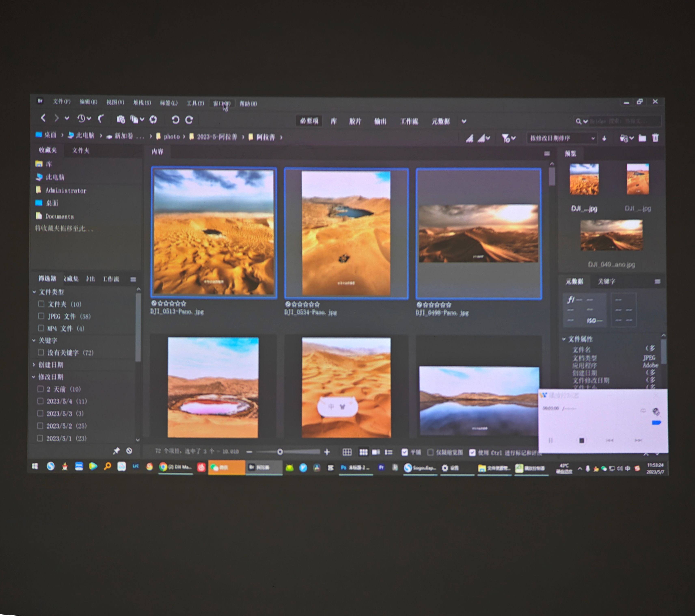Switch to the 胶片 workspace tab
Image resolution: width=695 pixels, height=616 pixels.
pyautogui.click(x=355, y=121)
